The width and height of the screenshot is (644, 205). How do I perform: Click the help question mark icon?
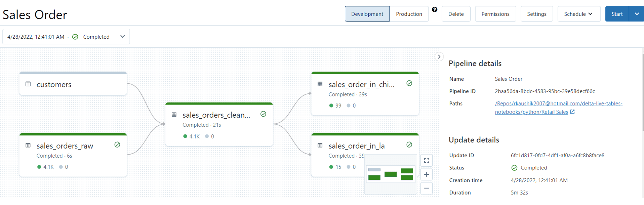[x=435, y=10]
